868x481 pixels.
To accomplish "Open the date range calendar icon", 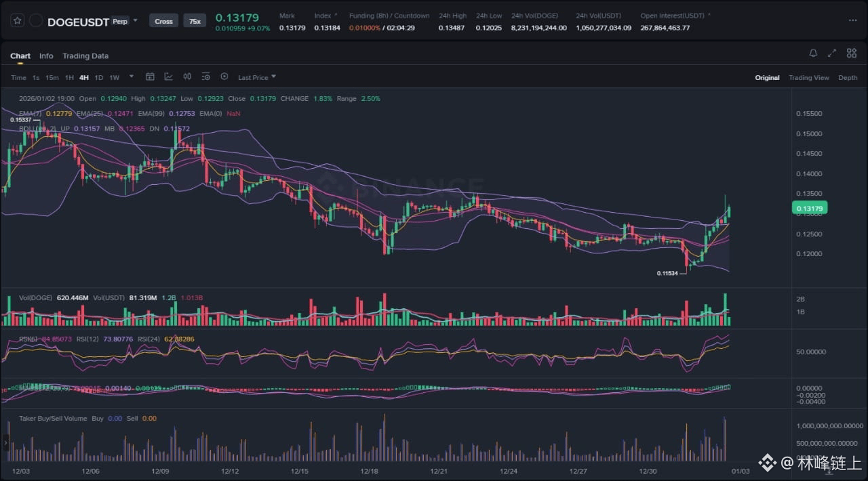I will pos(150,77).
